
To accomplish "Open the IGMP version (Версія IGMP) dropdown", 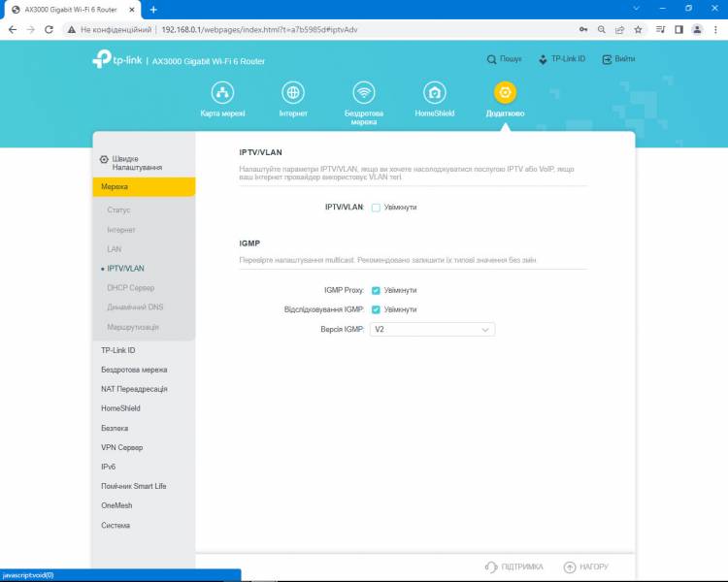I will click(x=432, y=330).
